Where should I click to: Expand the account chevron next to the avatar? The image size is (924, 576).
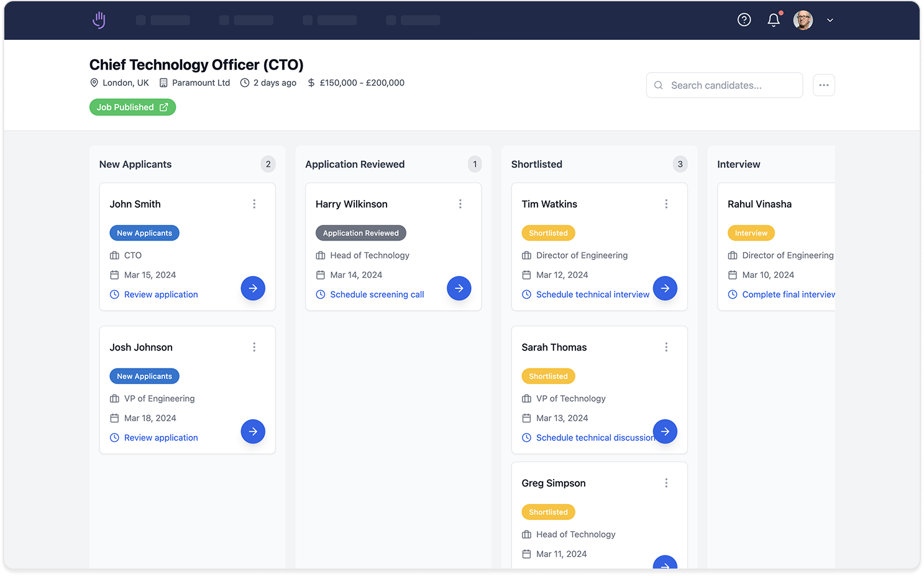[830, 20]
